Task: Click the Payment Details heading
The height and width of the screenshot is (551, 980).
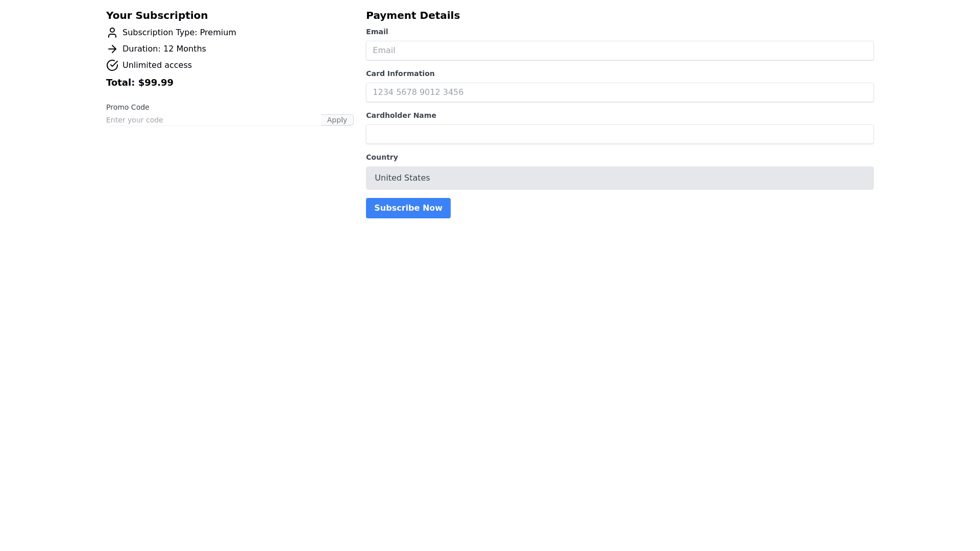Action: pyautogui.click(x=412, y=15)
